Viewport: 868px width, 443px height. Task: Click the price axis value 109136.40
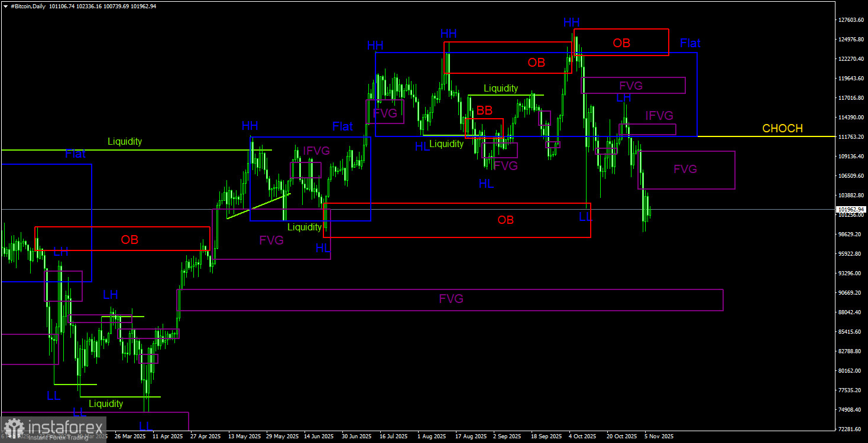click(851, 157)
